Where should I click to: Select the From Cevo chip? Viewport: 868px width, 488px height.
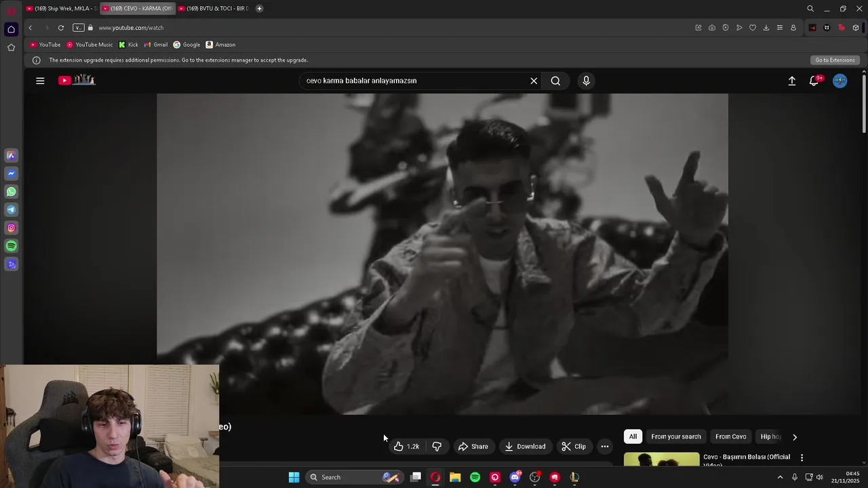tap(731, 436)
